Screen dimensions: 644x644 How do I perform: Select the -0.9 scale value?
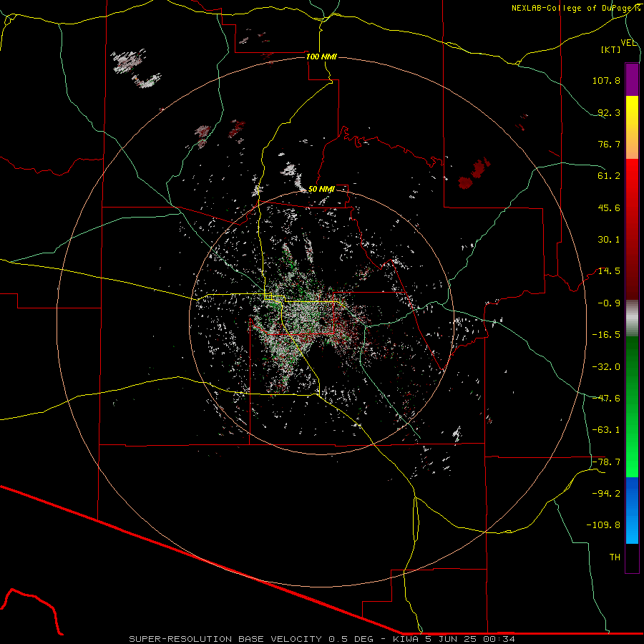click(x=609, y=303)
